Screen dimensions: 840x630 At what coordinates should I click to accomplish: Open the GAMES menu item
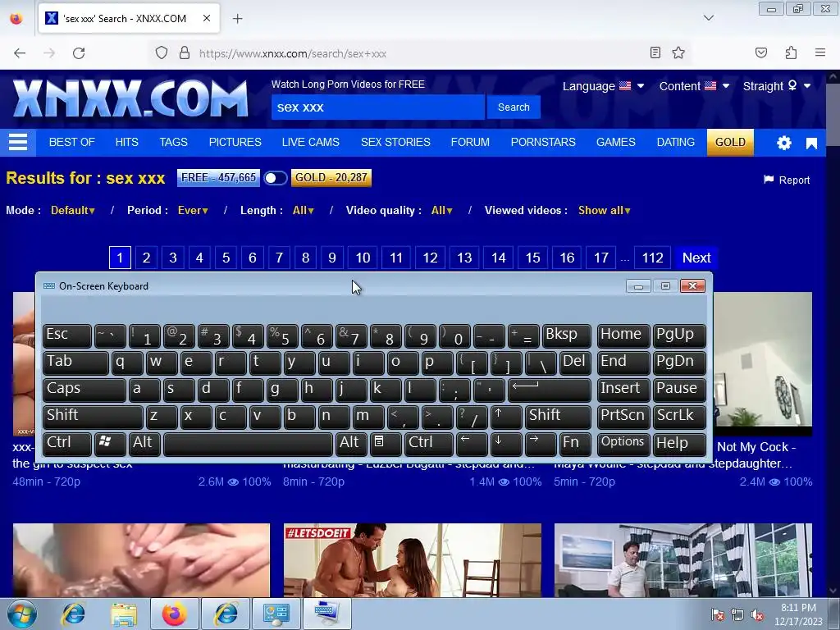[616, 143]
